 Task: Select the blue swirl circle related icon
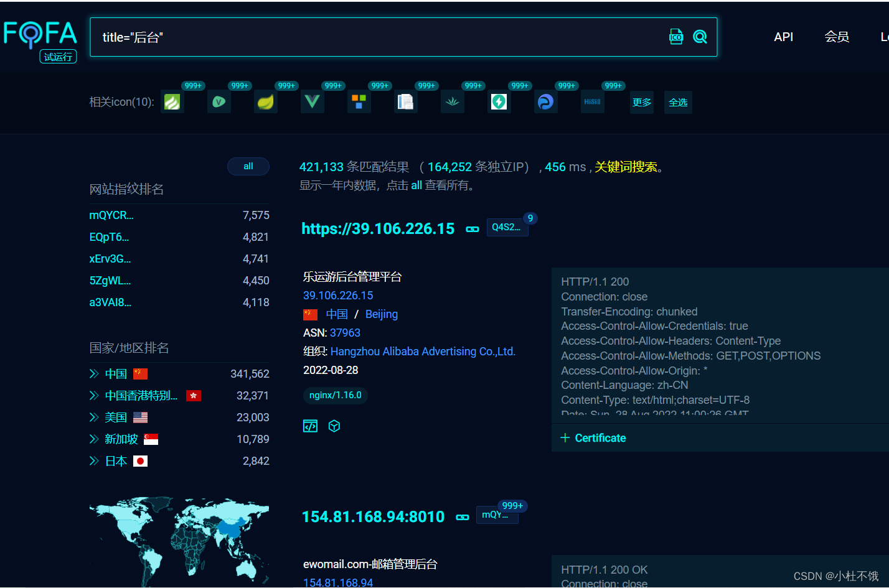546,101
